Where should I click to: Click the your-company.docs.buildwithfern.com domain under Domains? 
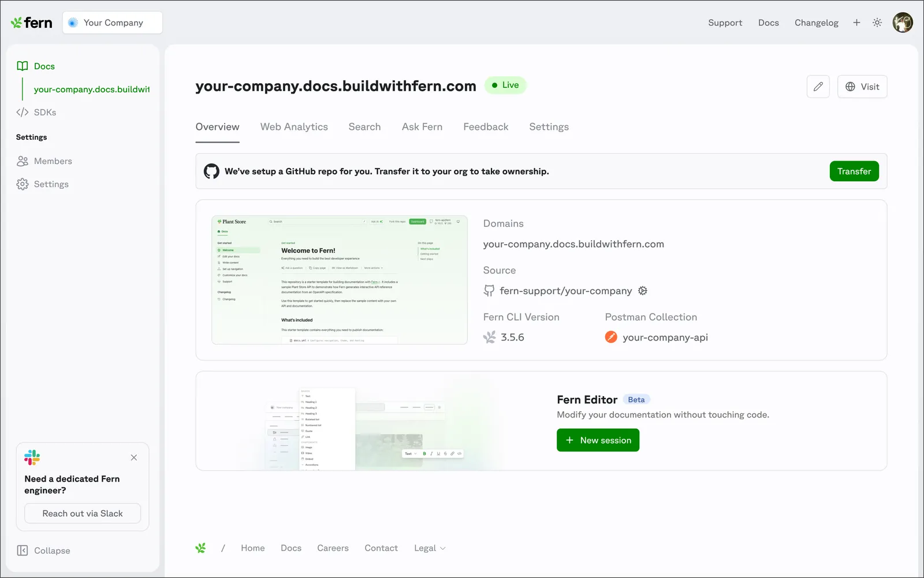(x=573, y=244)
